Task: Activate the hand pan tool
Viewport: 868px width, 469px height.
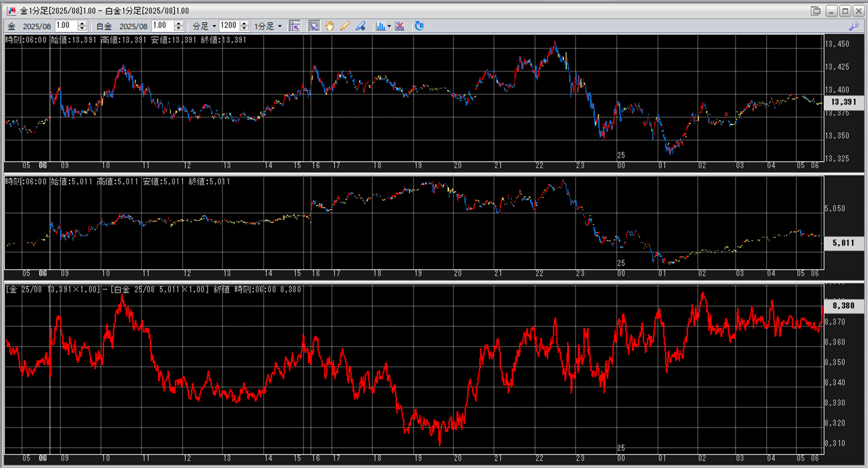Action: pos(329,26)
